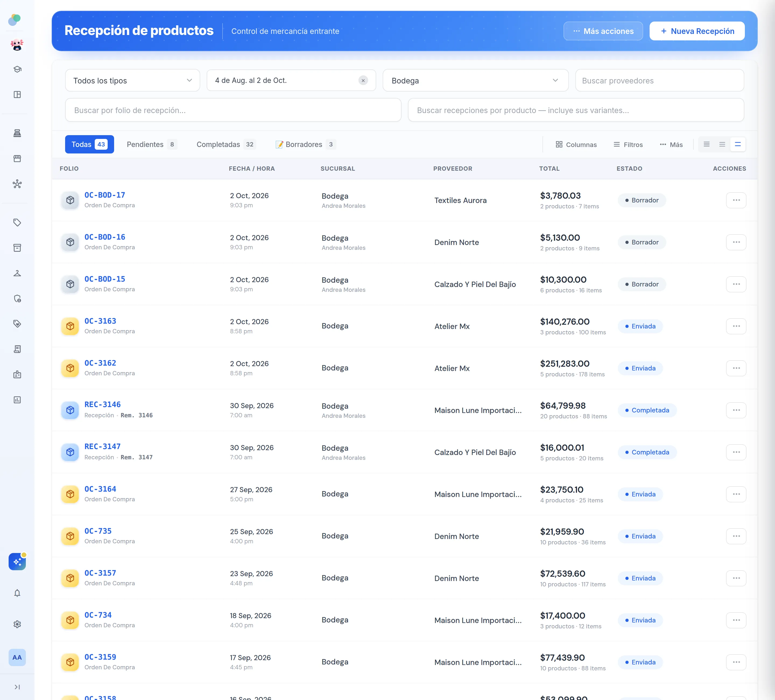Screen dimensions: 775x700
Task: Click the axolotl avatar in sidebar
Action: tap(17, 45)
